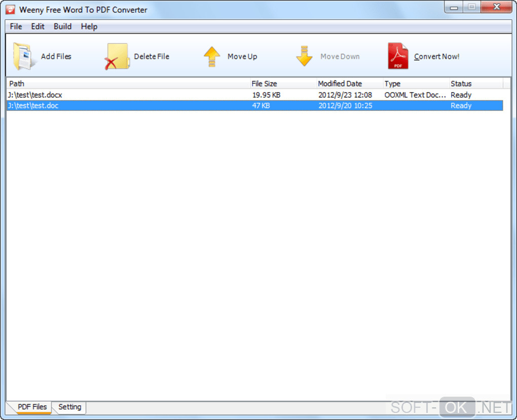517x420 pixels.
Task: Click the Weeny app icon in title bar
Action: click(10, 10)
